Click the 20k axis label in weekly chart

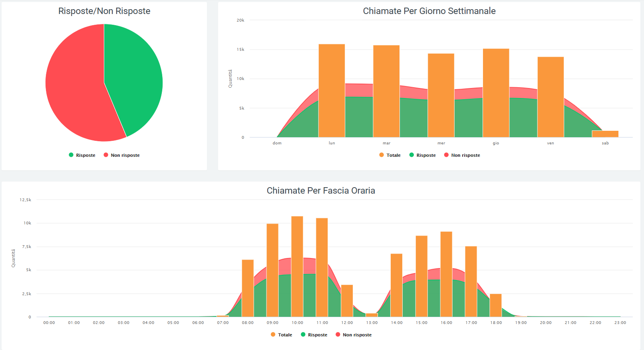(x=241, y=20)
